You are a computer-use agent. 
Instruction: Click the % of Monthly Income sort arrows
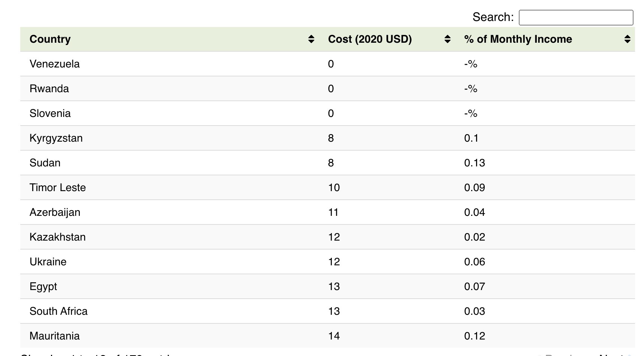(628, 39)
